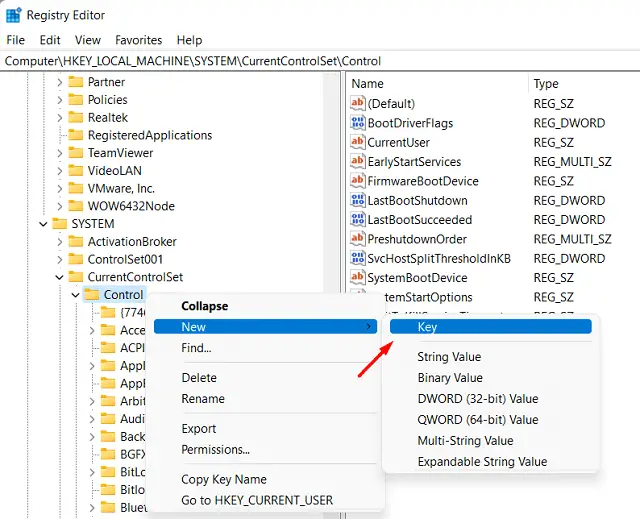
Task: Select the LastBootSucceeded value icon
Action: pos(359,220)
